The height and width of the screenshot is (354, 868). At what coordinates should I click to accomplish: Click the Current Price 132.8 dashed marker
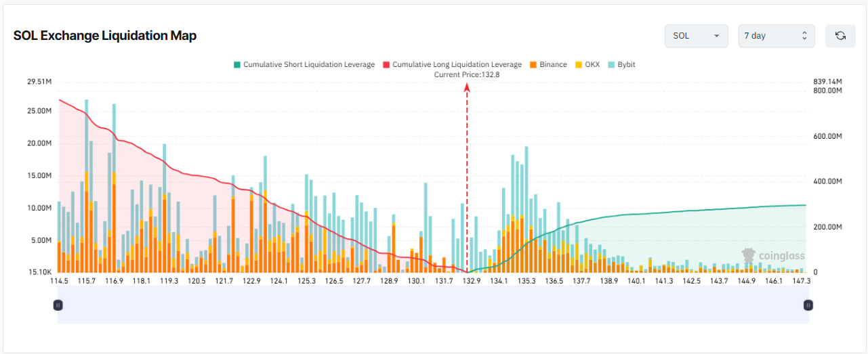[467, 179]
